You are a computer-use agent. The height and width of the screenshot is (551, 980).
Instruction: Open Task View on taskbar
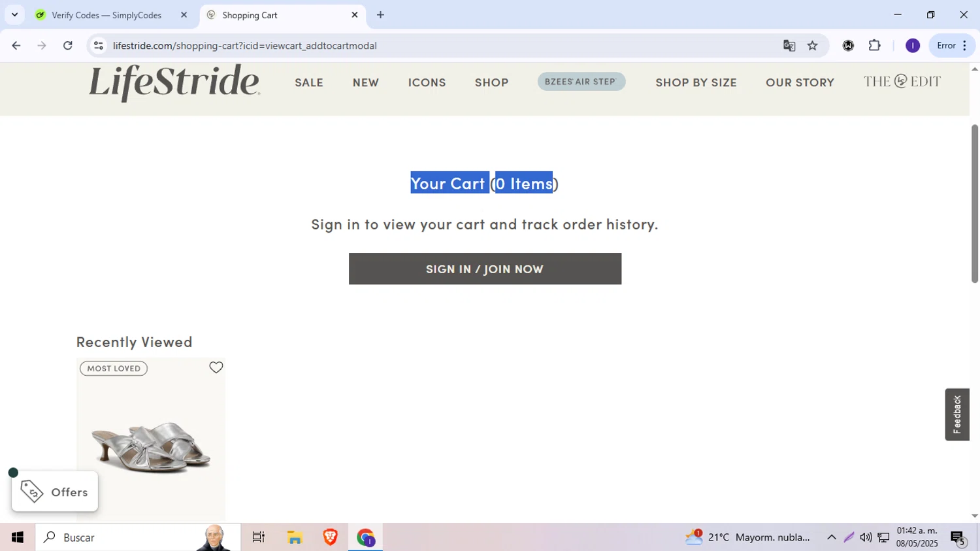[x=259, y=537]
